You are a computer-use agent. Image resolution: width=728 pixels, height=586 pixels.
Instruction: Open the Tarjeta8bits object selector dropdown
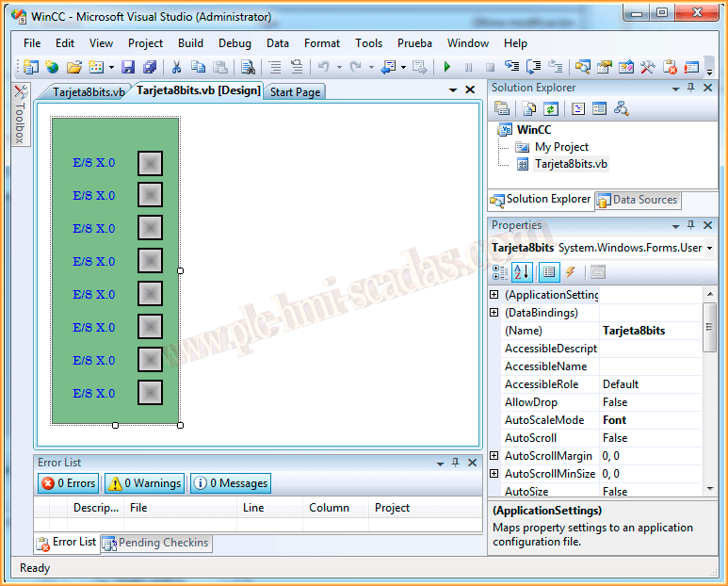coord(708,248)
